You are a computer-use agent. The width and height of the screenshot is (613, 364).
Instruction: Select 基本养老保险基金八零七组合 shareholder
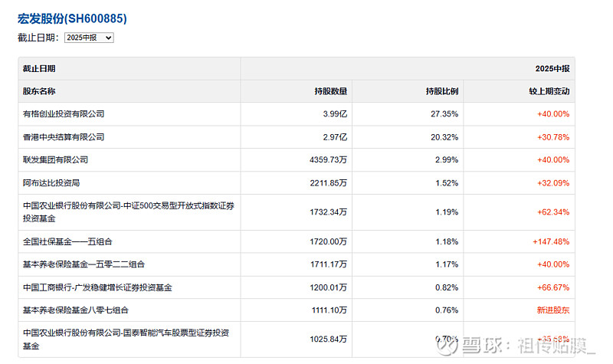[76, 310]
